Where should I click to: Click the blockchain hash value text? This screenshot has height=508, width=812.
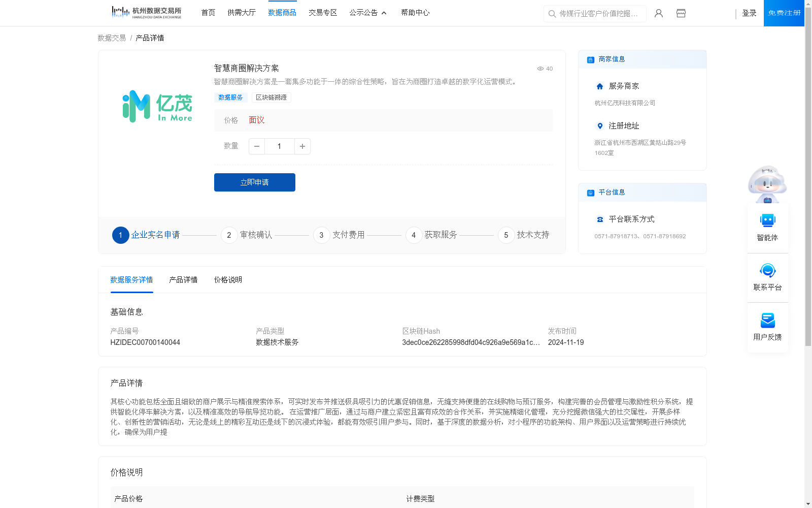[471, 342]
